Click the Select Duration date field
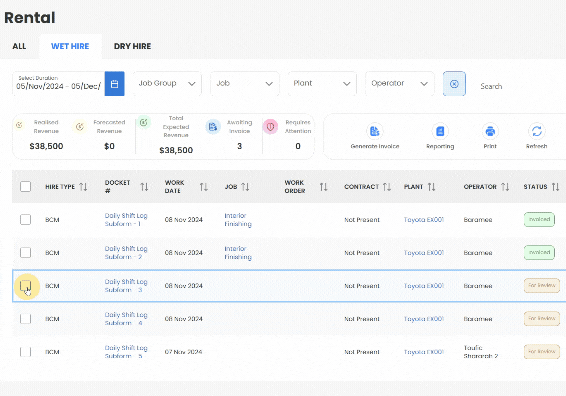The height and width of the screenshot is (396, 566). pyautogui.click(x=58, y=84)
